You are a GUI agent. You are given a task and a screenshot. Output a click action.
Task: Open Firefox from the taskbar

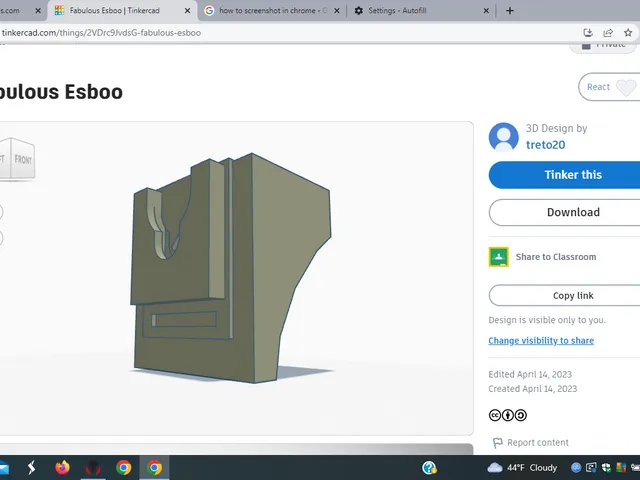[62, 467]
